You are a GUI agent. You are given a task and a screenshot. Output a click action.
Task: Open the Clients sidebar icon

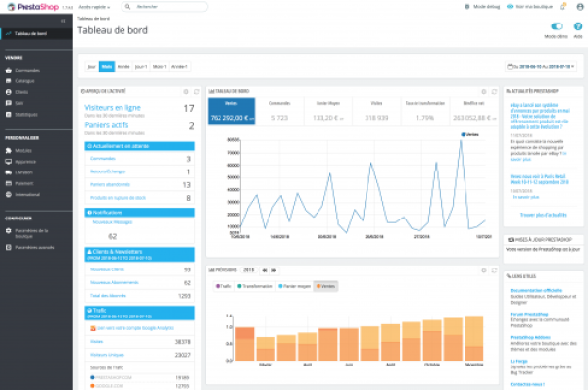point(9,92)
